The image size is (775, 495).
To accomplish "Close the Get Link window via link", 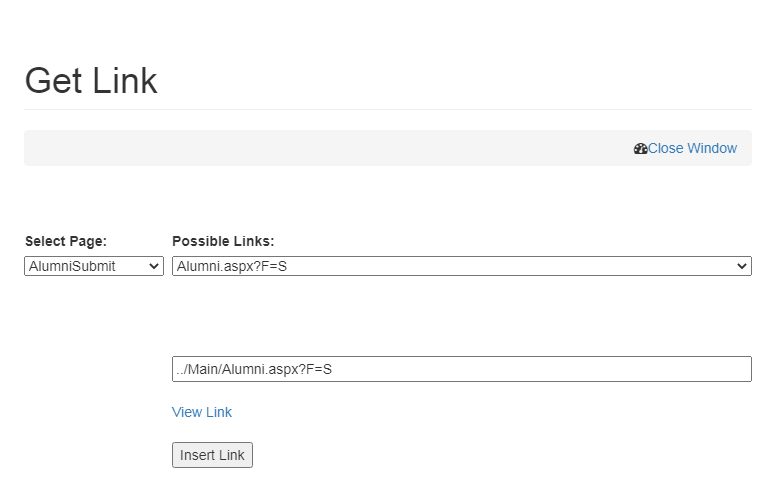I will [x=692, y=148].
